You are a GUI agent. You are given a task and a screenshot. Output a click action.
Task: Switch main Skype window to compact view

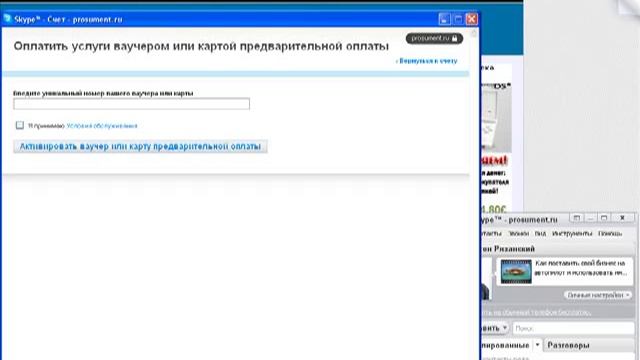576,218
